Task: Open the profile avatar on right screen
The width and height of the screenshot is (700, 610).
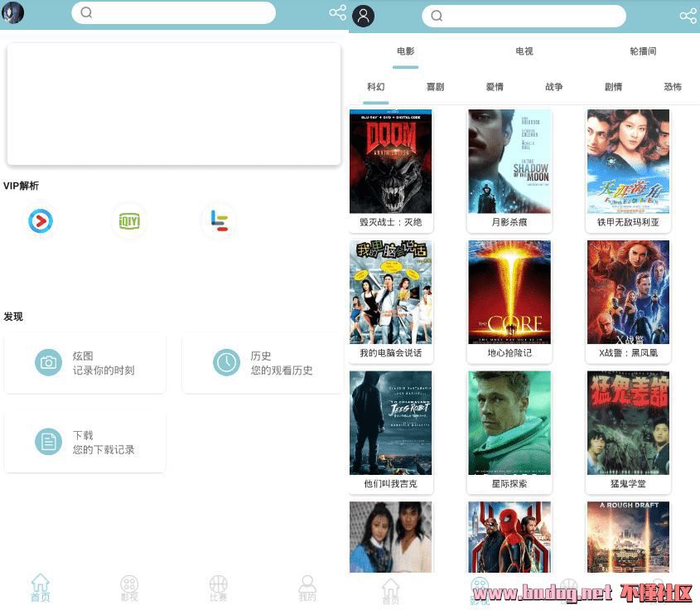Action: (x=363, y=16)
